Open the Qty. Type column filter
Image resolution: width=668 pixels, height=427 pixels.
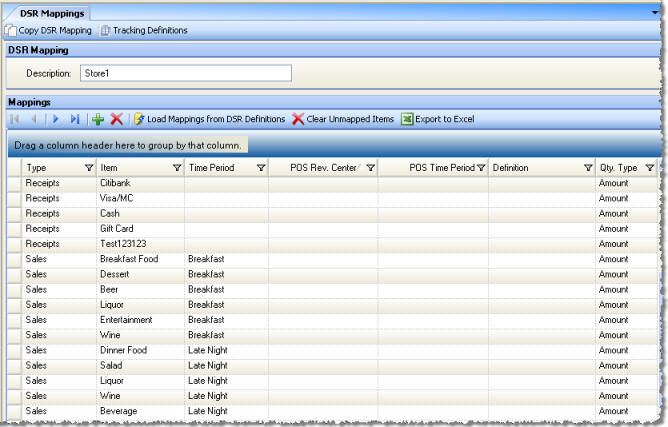click(x=649, y=168)
